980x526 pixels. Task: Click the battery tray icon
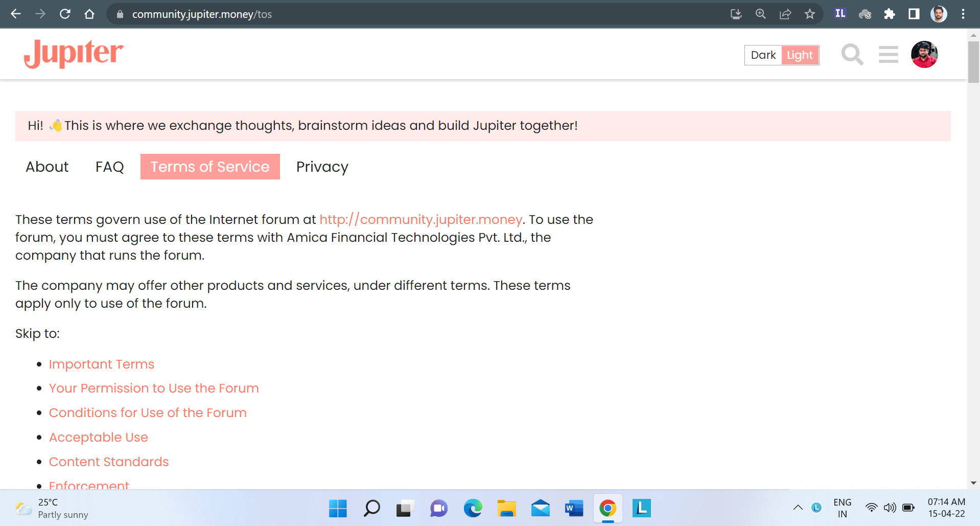click(x=908, y=508)
